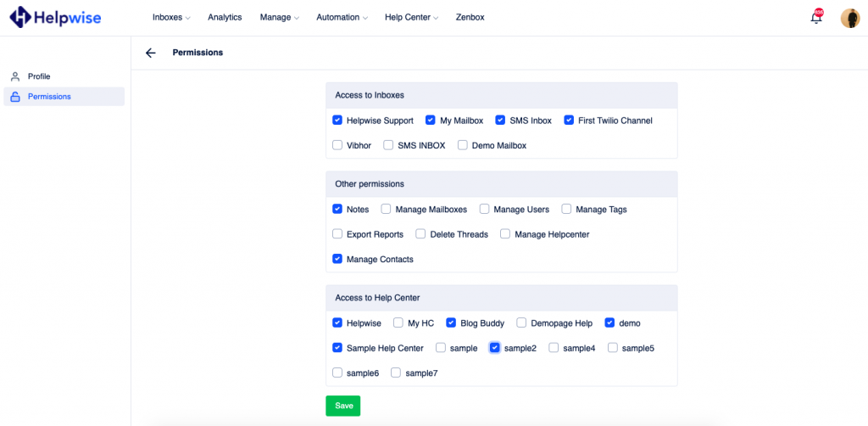Uncheck the Helpwise Support inbox checkbox

coord(337,121)
